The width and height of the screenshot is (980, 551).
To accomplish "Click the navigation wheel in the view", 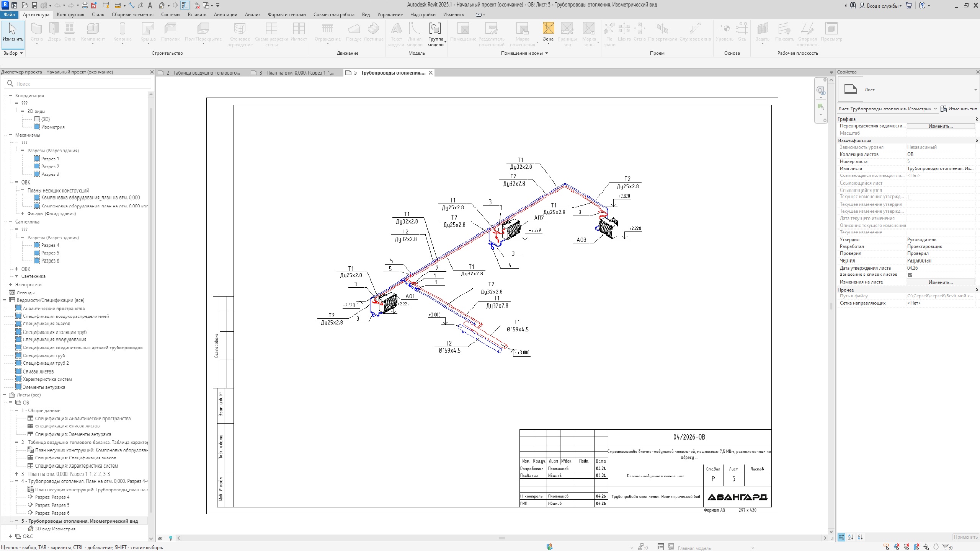I will click(x=820, y=90).
